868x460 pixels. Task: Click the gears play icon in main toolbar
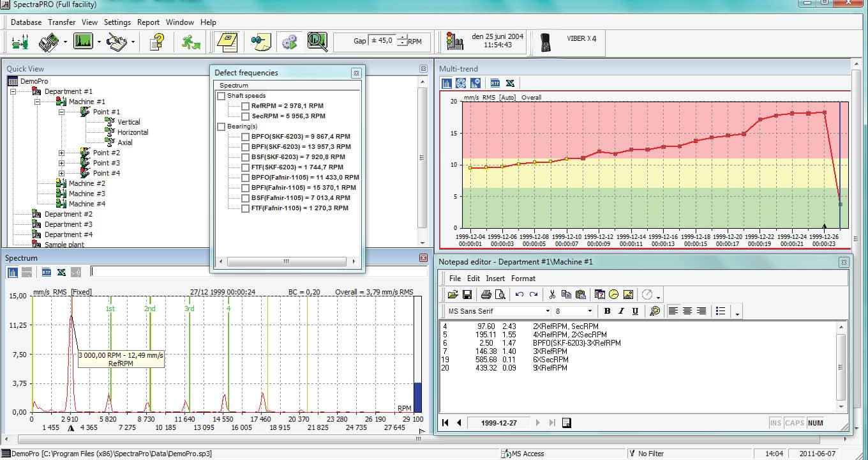tap(290, 42)
